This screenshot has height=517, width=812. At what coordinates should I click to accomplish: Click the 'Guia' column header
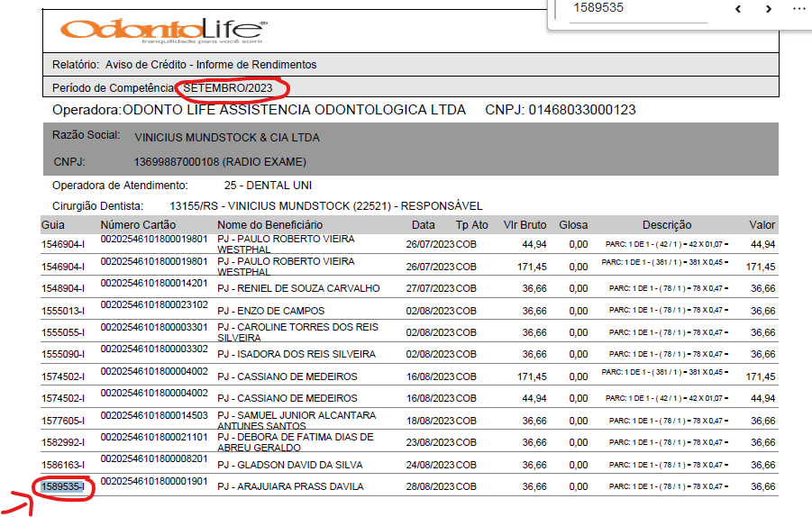(x=53, y=225)
